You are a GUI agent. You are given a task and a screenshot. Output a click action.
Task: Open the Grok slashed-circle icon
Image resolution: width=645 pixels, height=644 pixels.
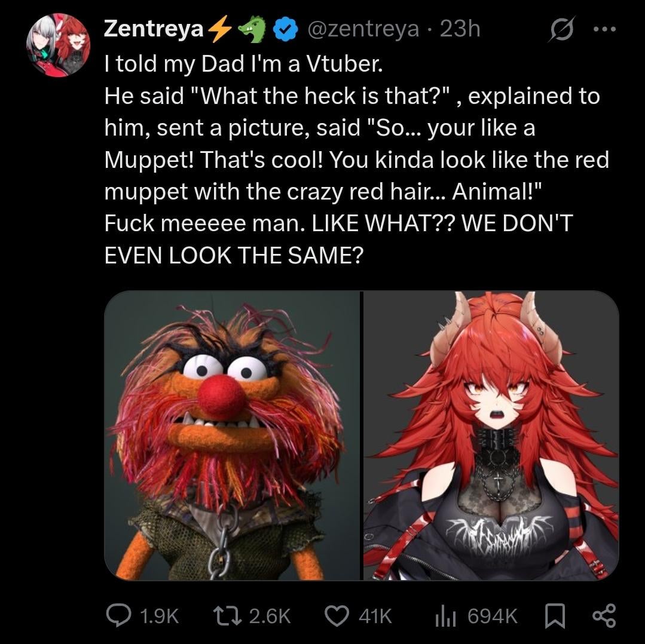(561, 30)
